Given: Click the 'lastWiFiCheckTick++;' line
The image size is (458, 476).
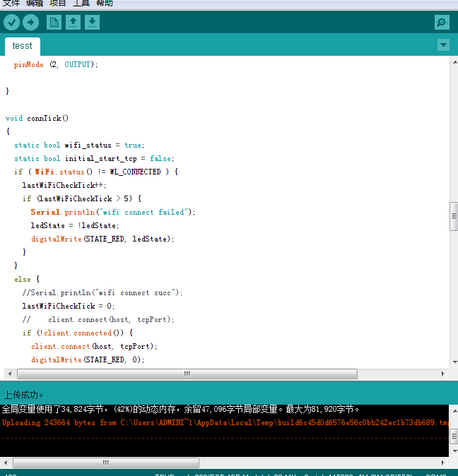Looking at the screenshot, I should coord(64,185).
